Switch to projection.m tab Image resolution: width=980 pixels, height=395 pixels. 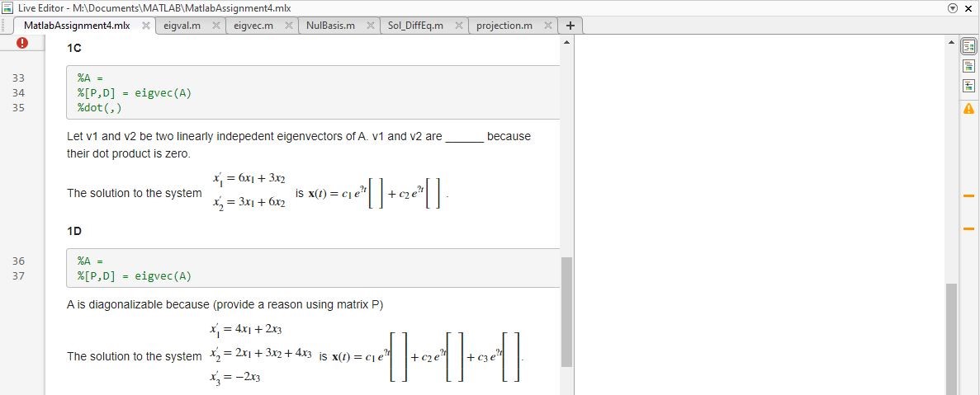[504, 26]
